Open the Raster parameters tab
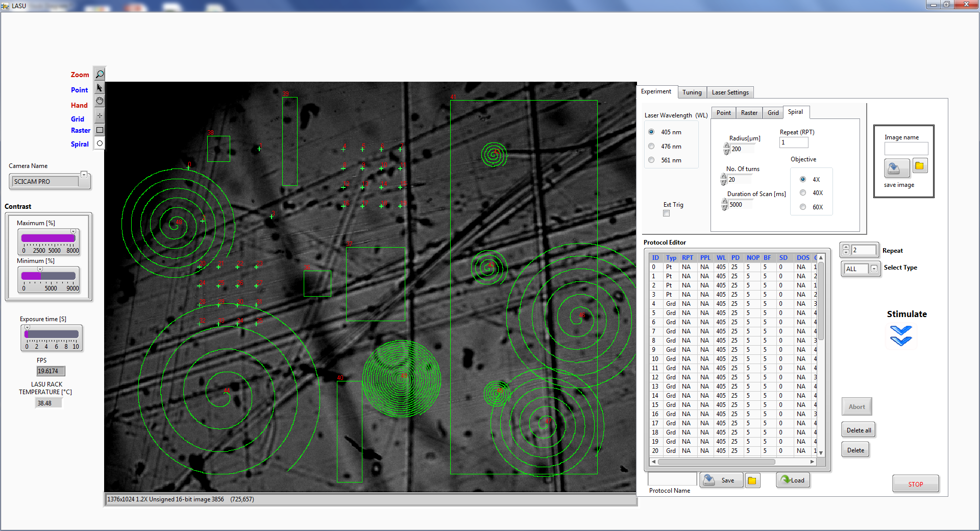The width and height of the screenshot is (980, 531). point(749,113)
